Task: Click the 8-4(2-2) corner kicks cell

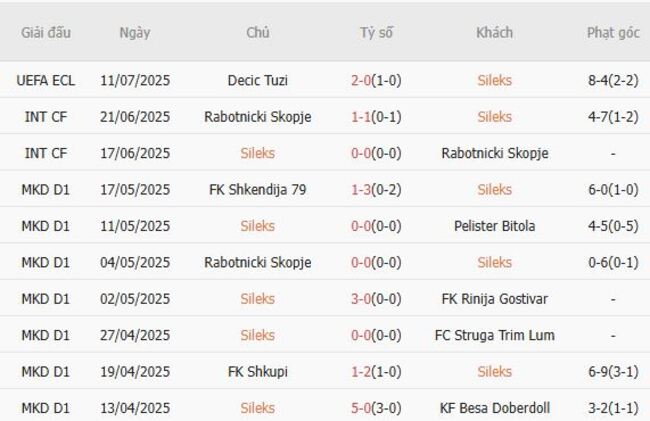Action: (x=613, y=80)
